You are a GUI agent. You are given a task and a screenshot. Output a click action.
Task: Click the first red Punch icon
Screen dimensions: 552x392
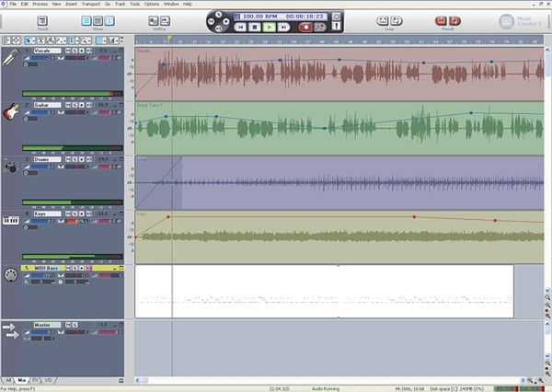point(441,21)
